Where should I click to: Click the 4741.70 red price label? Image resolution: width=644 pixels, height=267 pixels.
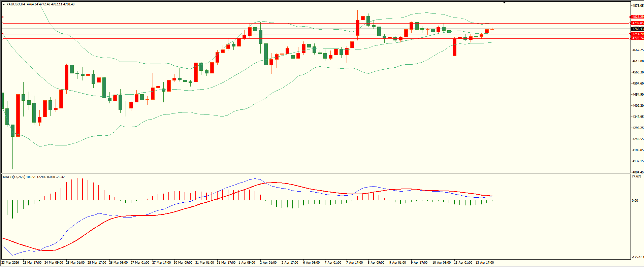[638, 34]
